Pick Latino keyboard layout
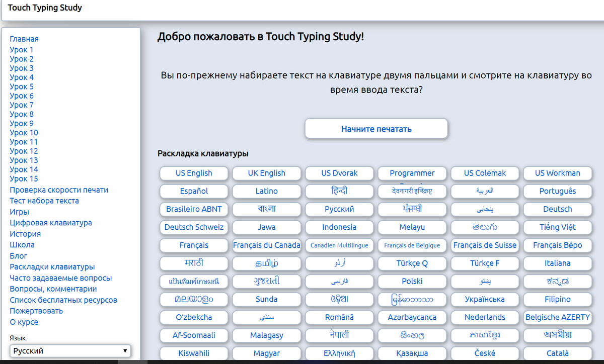The height and width of the screenshot is (364, 604). pos(266,191)
